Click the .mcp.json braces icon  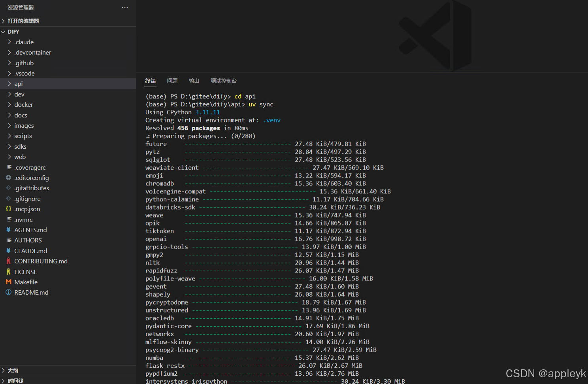9,209
